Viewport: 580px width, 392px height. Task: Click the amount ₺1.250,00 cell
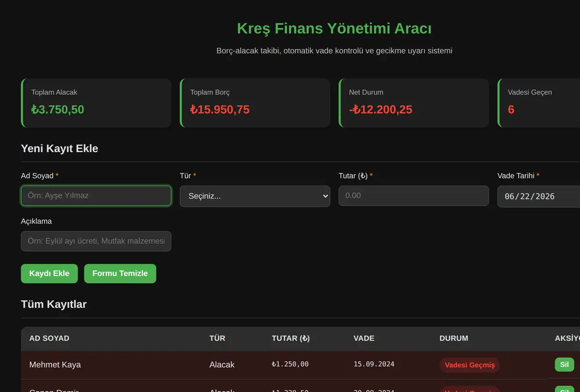click(290, 364)
